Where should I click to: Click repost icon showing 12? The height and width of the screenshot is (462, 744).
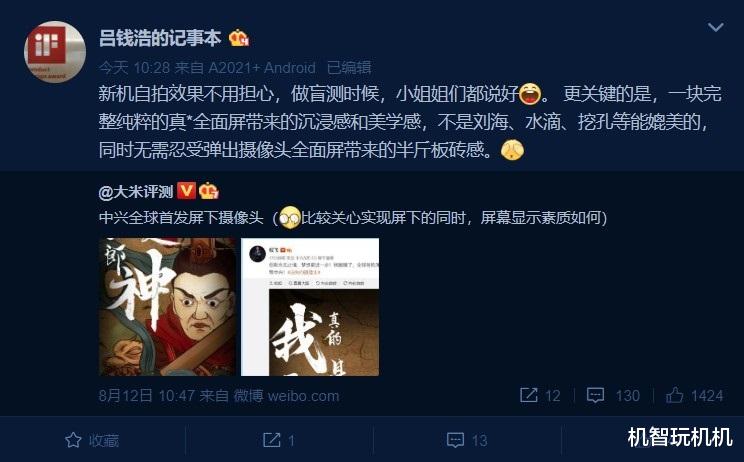[540, 395]
